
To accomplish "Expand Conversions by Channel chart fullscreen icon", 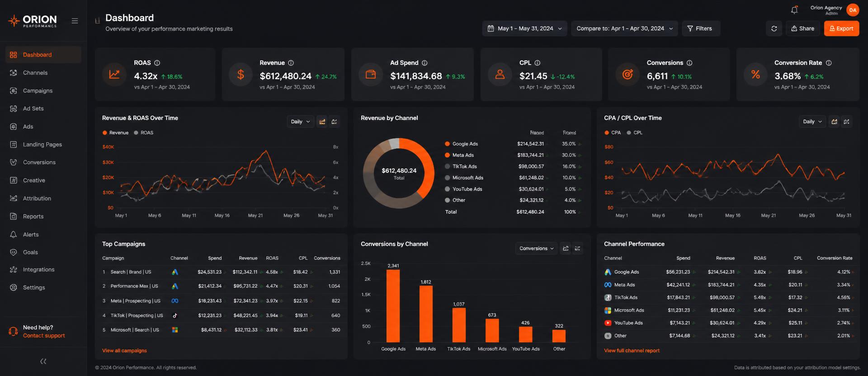I will [577, 248].
